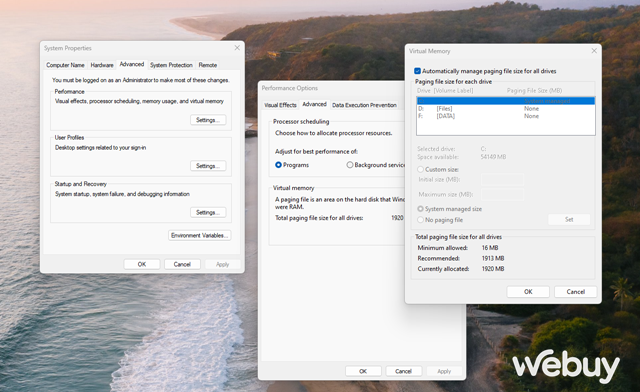The width and height of the screenshot is (640, 392).
Task: Select Background services radio button
Action: 350,165
